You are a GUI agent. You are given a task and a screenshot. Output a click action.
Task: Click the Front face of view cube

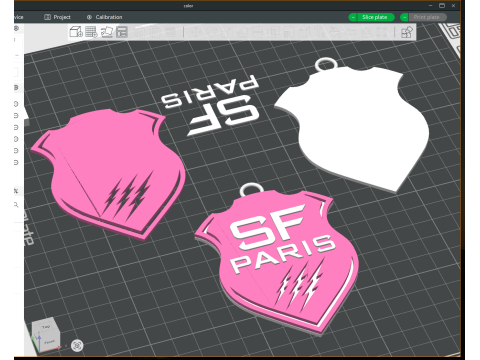(x=49, y=342)
